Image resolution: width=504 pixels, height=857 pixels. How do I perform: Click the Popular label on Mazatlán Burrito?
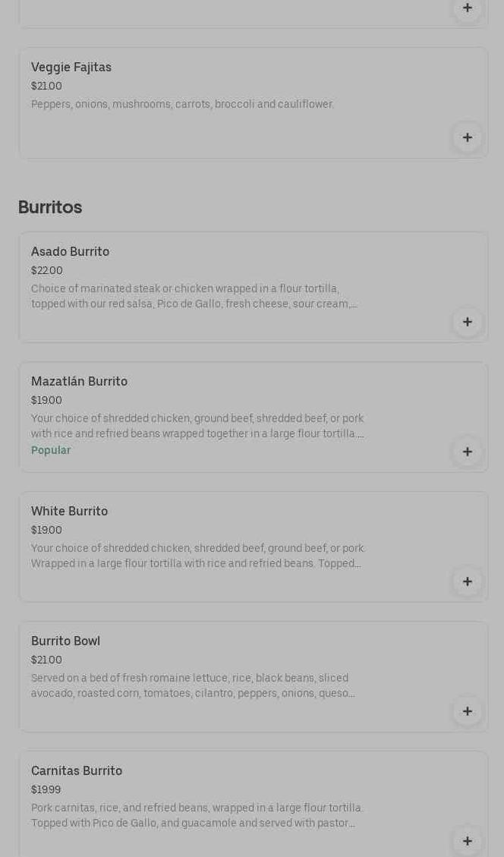[51, 451]
